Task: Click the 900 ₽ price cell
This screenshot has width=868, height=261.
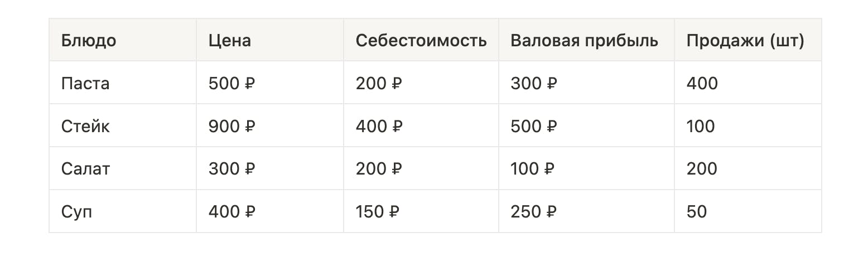Action: 232,126
